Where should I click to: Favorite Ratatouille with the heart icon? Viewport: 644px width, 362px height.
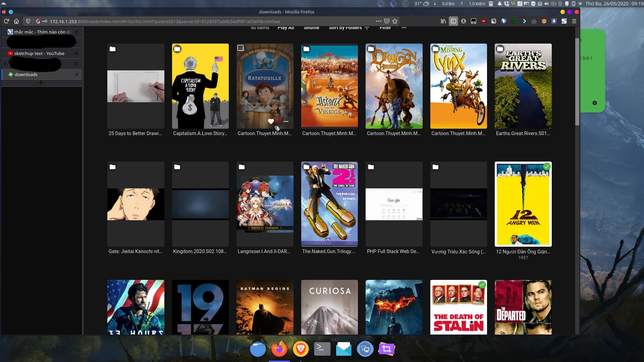(271, 121)
